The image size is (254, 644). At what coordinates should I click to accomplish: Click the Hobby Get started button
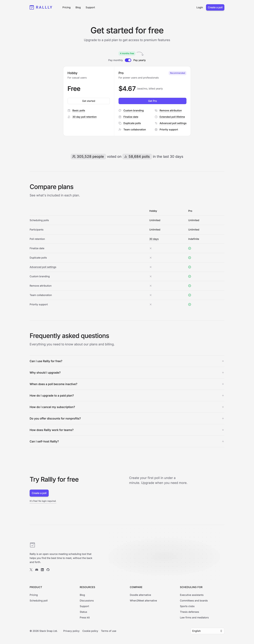coord(89,101)
